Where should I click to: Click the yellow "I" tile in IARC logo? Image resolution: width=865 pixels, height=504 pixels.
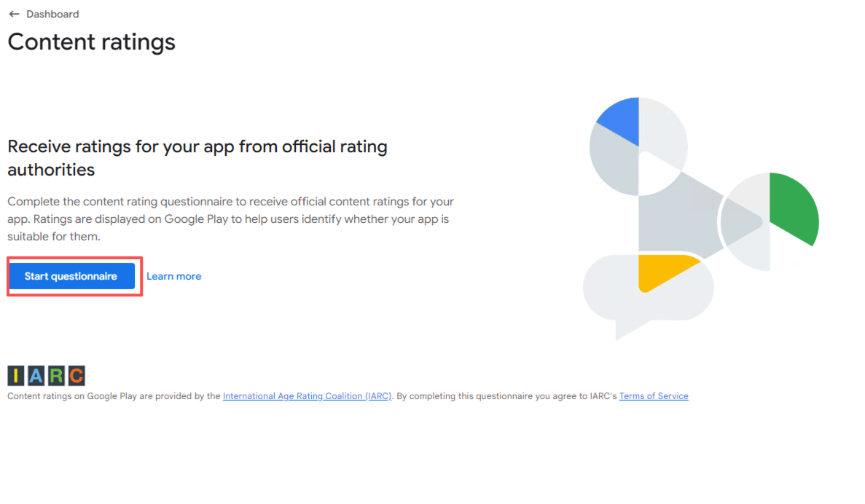[17, 376]
